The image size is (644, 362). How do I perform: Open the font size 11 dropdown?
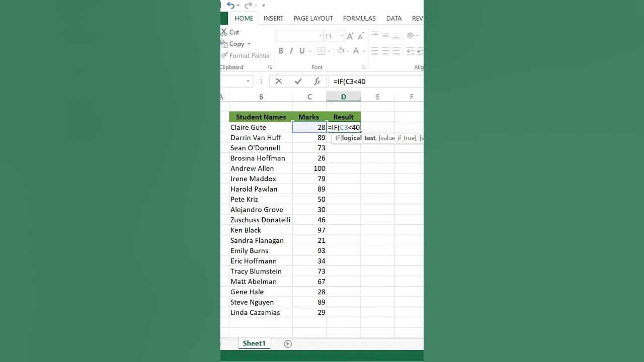point(342,36)
